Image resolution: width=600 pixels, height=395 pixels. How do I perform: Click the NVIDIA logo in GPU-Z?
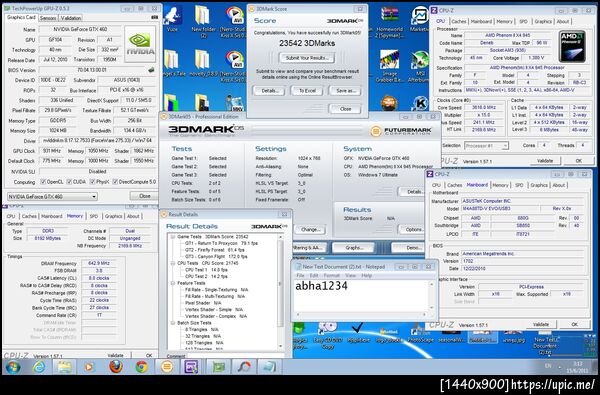140,44
